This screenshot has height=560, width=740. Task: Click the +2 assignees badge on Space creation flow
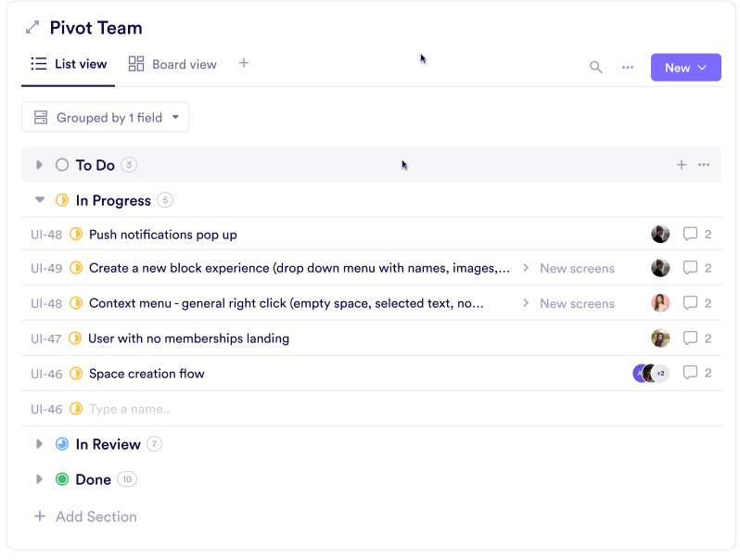point(661,373)
